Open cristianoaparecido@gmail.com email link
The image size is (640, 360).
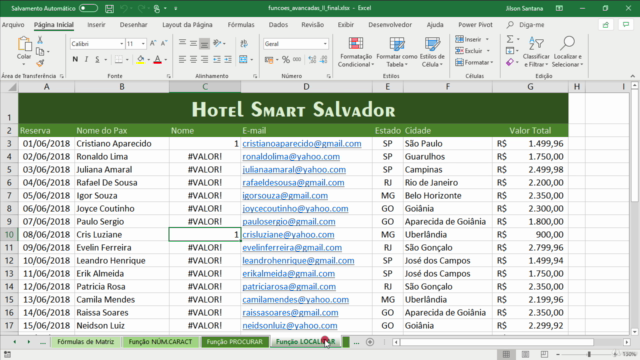pyautogui.click(x=302, y=144)
